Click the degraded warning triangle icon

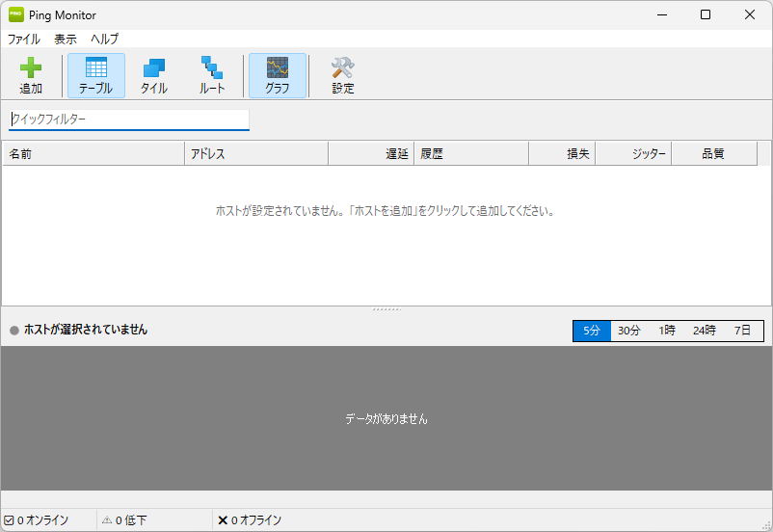coord(107,520)
